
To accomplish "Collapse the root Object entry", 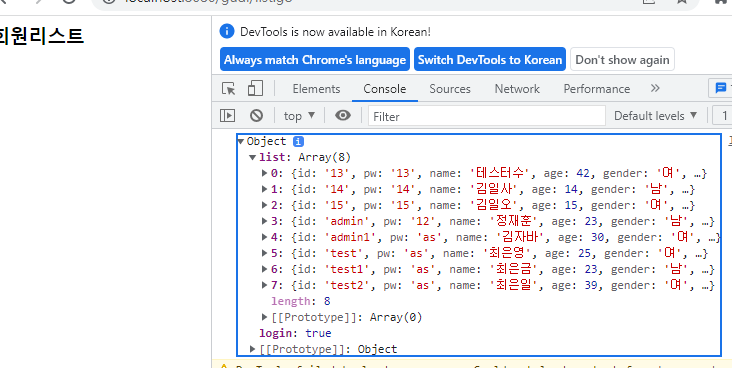I will coord(241,141).
